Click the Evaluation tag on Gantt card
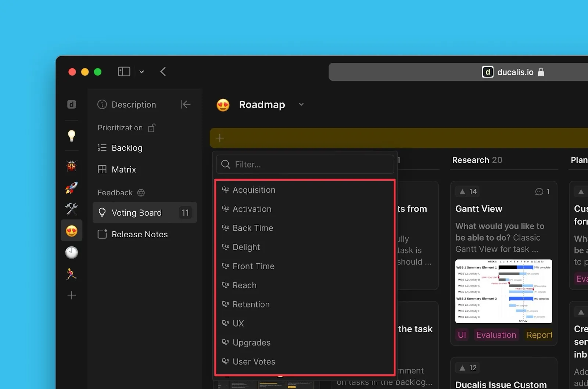Screen dimensions: 588x389 (496, 335)
